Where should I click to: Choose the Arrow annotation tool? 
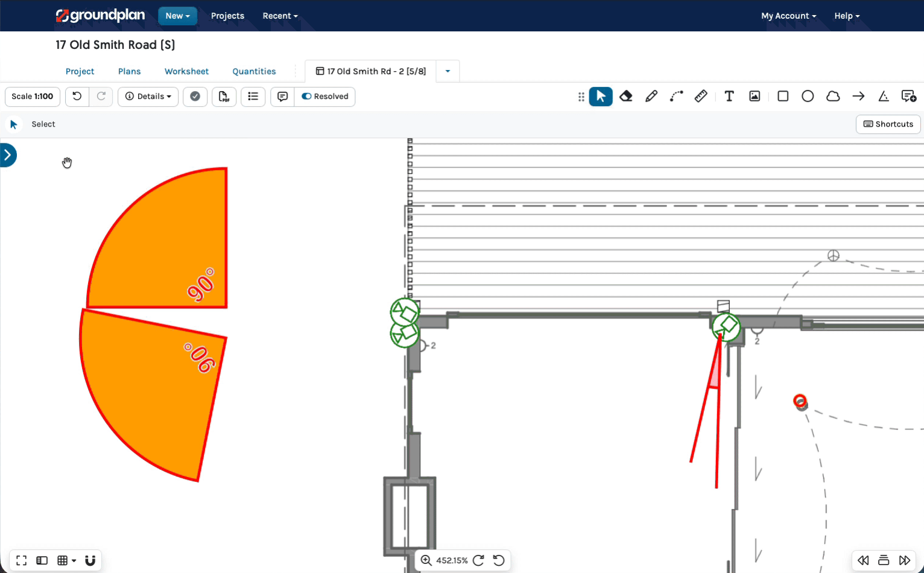click(858, 97)
